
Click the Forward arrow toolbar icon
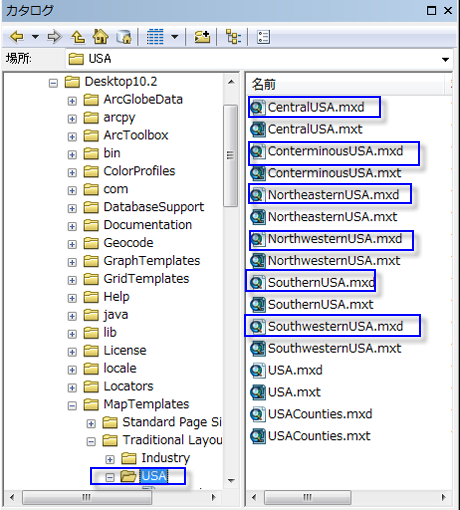point(54,37)
